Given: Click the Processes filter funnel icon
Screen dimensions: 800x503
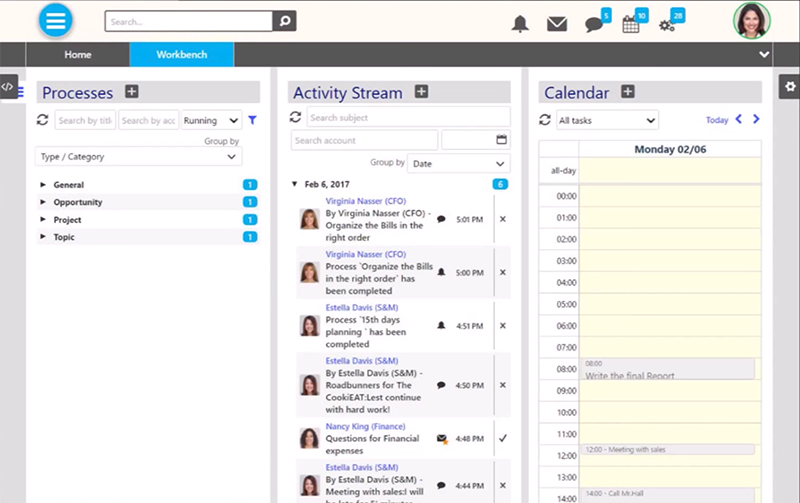Looking at the screenshot, I should tap(252, 120).
